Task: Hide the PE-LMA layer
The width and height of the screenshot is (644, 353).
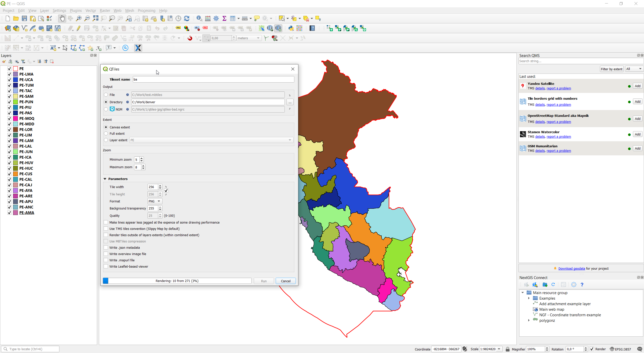Action: click(9, 74)
